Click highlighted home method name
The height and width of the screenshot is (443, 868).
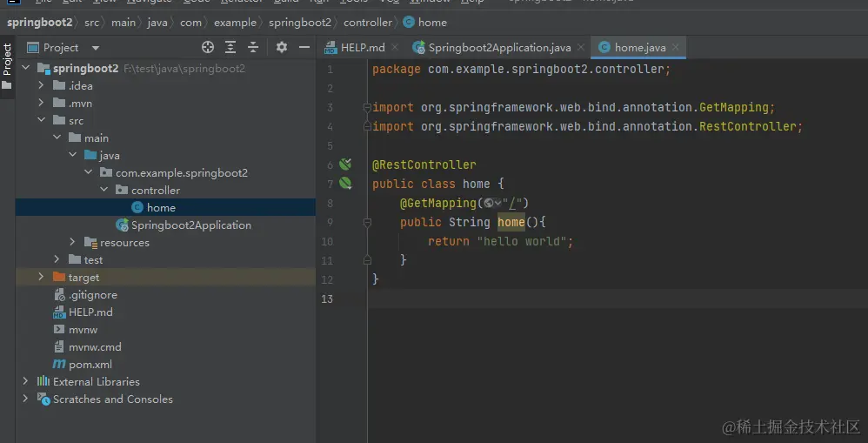pos(511,222)
